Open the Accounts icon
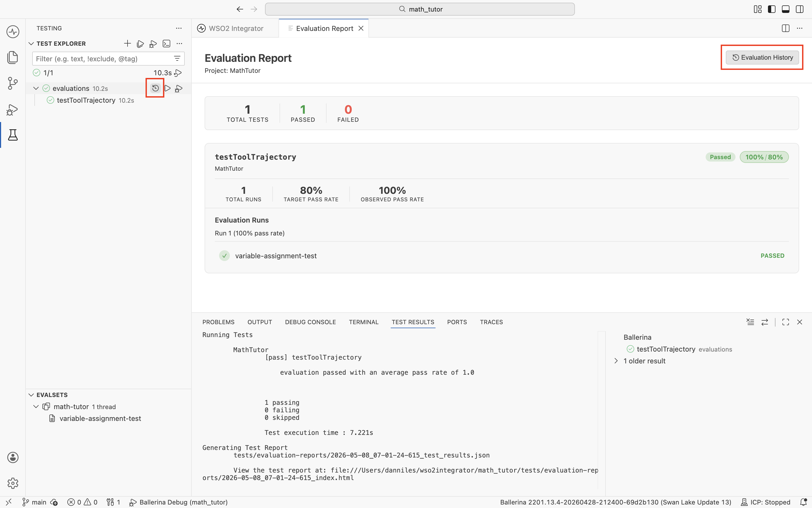Screen dimensions: 812x508 click(x=13, y=457)
